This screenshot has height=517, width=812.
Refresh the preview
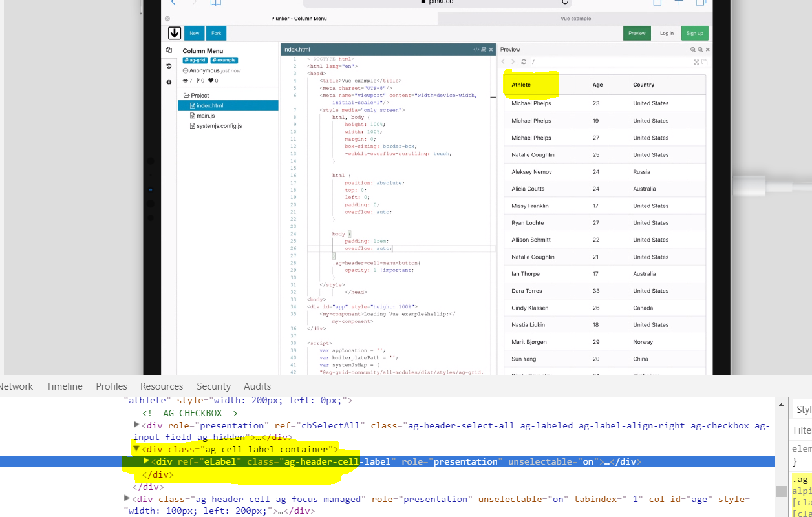[x=524, y=62]
